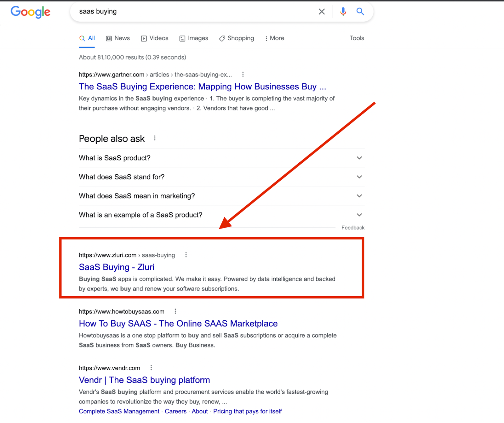Open options menu for the Gartner result
Viewport: 504px width, 423px height.
click(x=243, y=74)
